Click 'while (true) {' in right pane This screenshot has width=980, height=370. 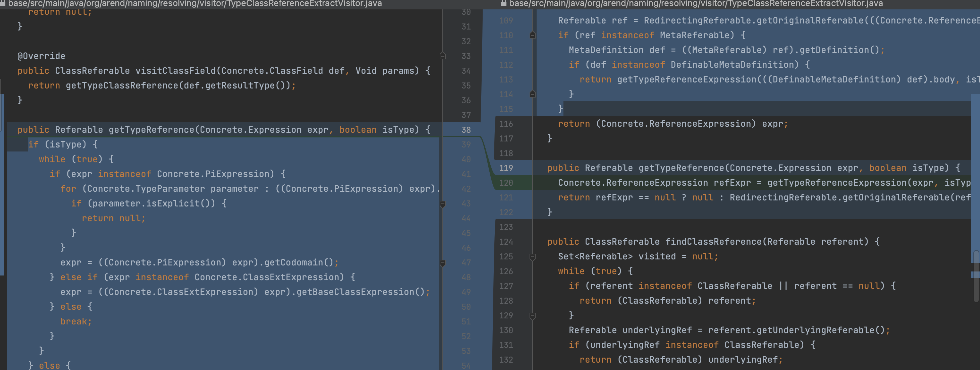click(595, 271)
